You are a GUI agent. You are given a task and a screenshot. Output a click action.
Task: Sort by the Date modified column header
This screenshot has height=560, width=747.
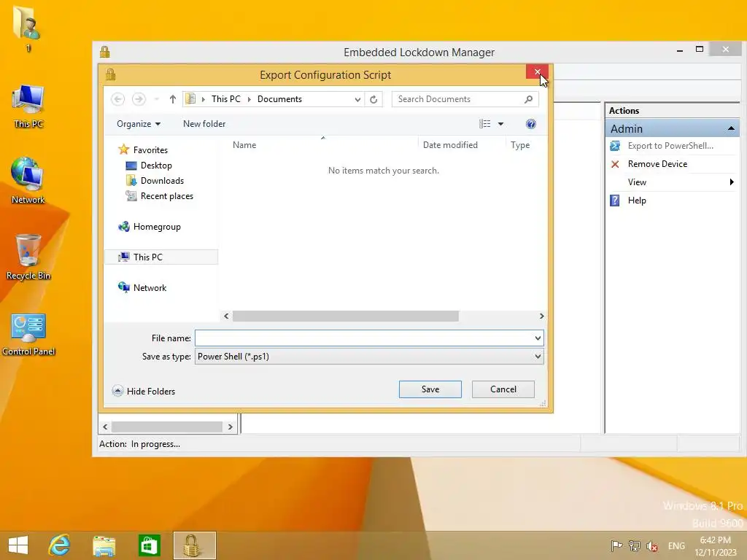(x=450, y=145)
